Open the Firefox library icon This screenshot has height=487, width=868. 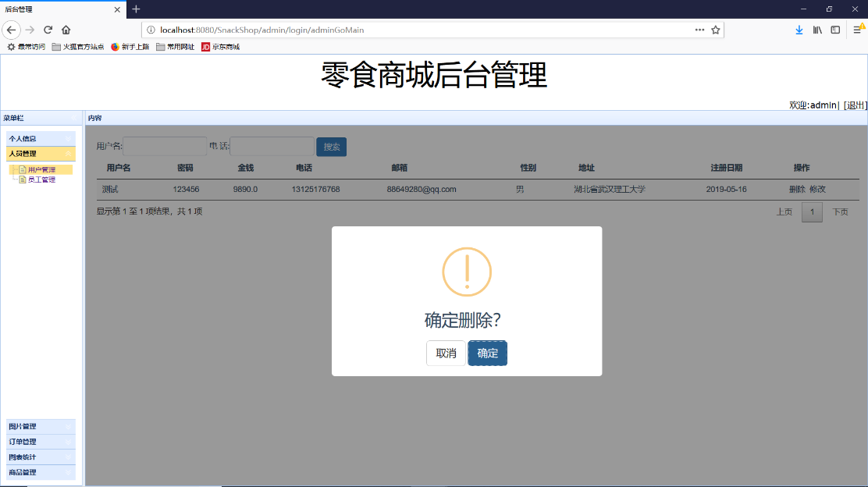point(817,30)
